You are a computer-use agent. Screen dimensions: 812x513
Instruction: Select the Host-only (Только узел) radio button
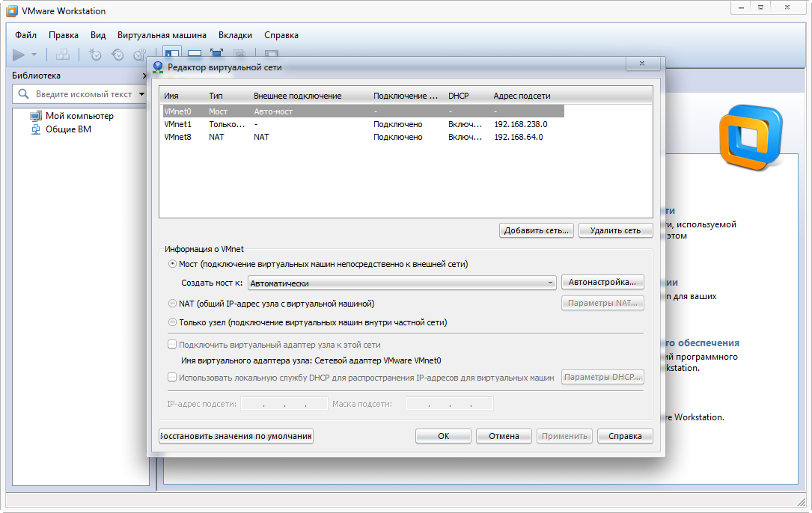tap(173, 322)
